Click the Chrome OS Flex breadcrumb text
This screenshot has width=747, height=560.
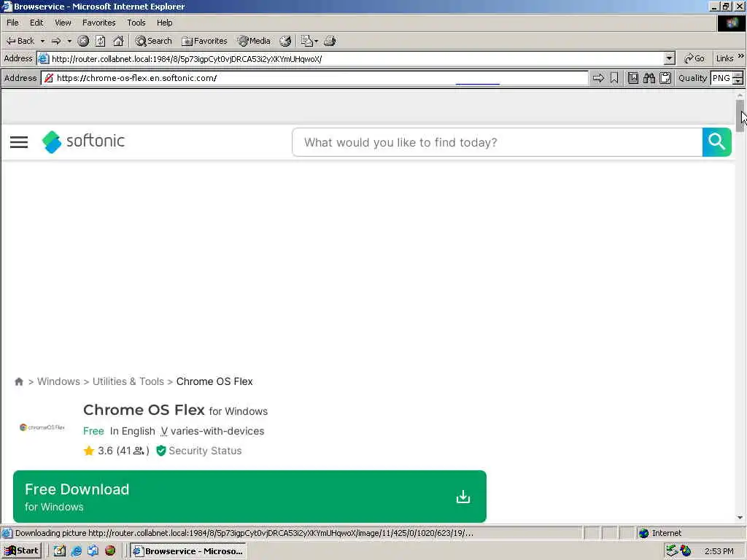coord(214,381)
